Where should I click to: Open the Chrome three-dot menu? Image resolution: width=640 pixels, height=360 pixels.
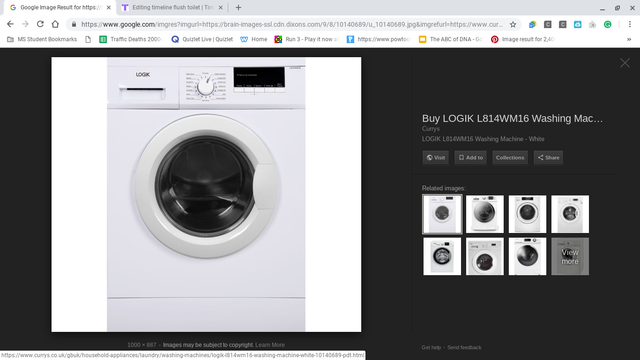630,24
